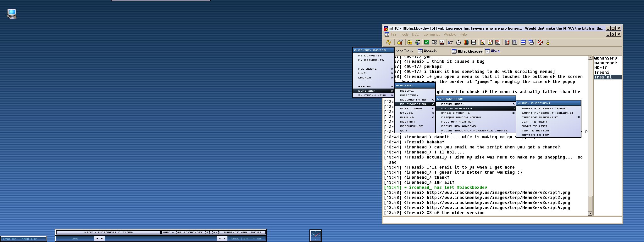Screen dimensions: 644x242
Task: Expand the Documentation submenu
Action: 415,100
